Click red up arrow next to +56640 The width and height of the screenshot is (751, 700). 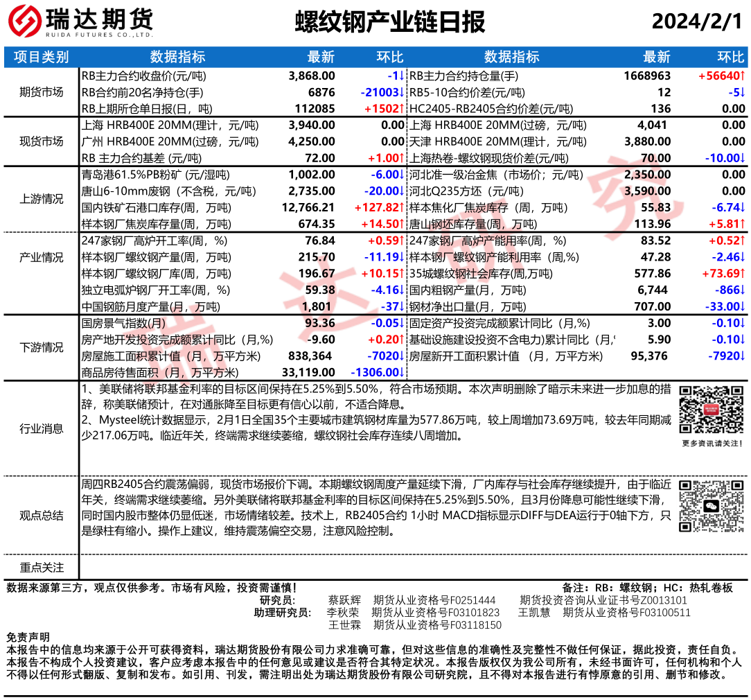click(x=742, y=76)
